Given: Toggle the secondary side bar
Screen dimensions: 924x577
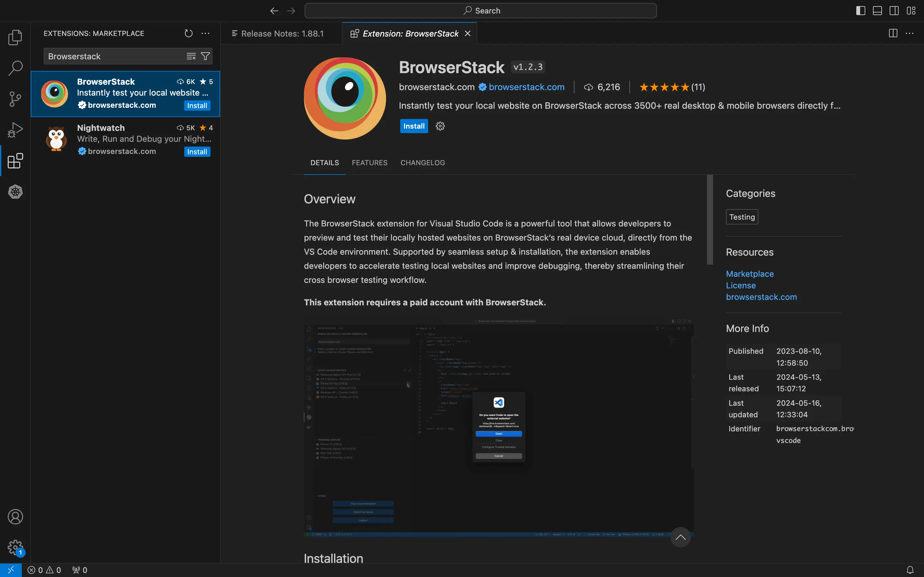Looking at the screenshot, I should [x=894, y=11].
